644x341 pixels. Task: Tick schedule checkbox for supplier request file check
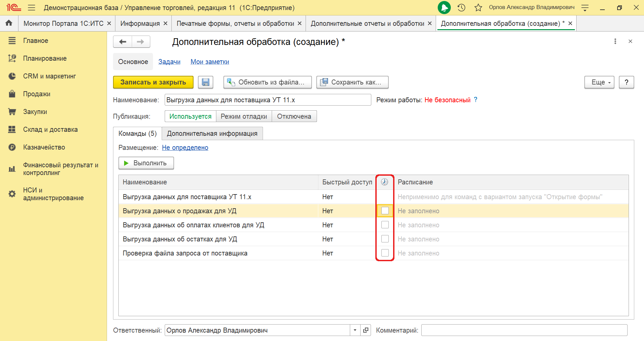click(x=385, y=253)
